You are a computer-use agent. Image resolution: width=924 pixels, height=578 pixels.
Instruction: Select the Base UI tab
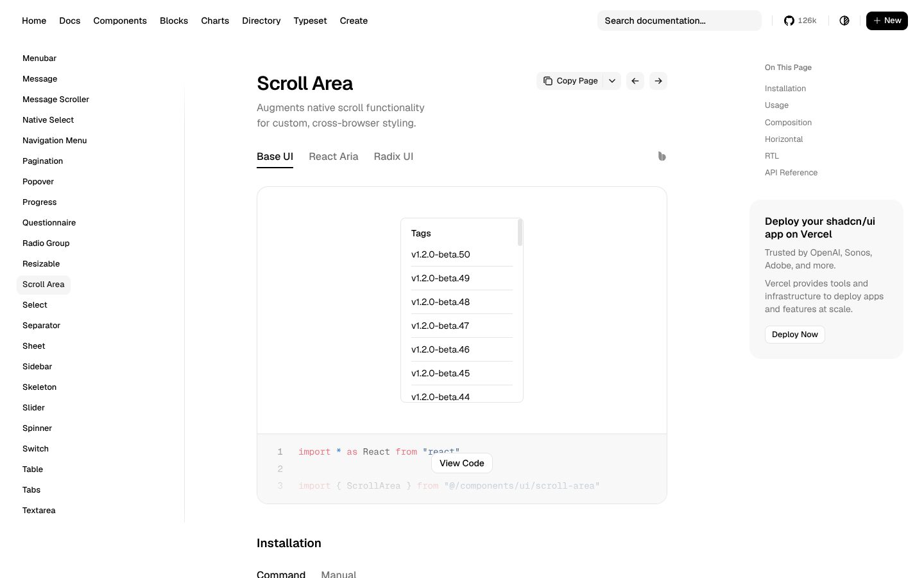[x=275, y=157]
